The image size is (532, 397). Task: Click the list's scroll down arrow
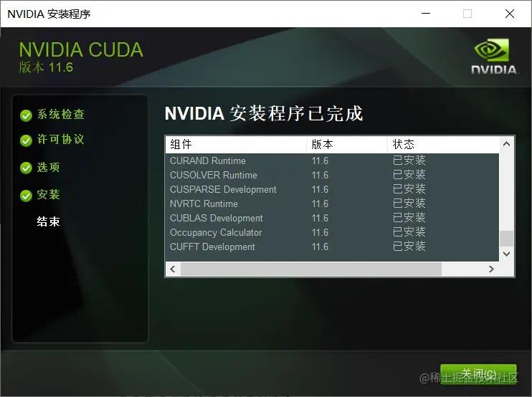click(x=507, y=254)
